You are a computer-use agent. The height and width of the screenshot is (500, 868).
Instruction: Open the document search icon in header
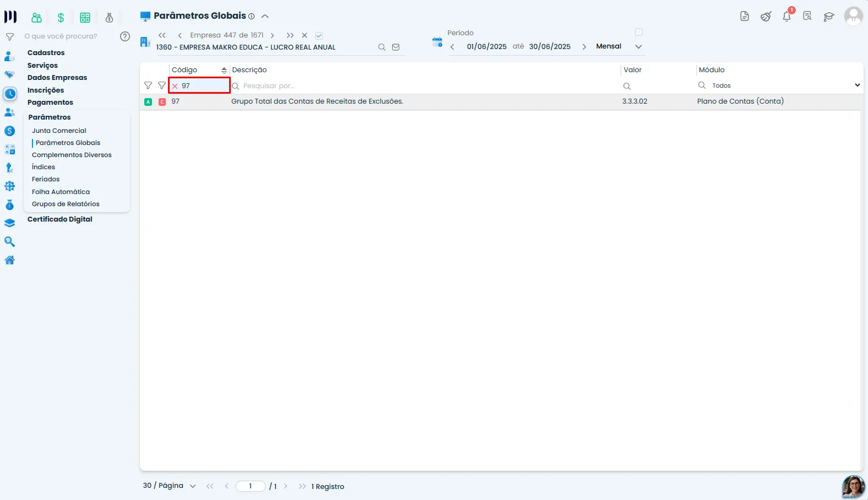(807, 16)
